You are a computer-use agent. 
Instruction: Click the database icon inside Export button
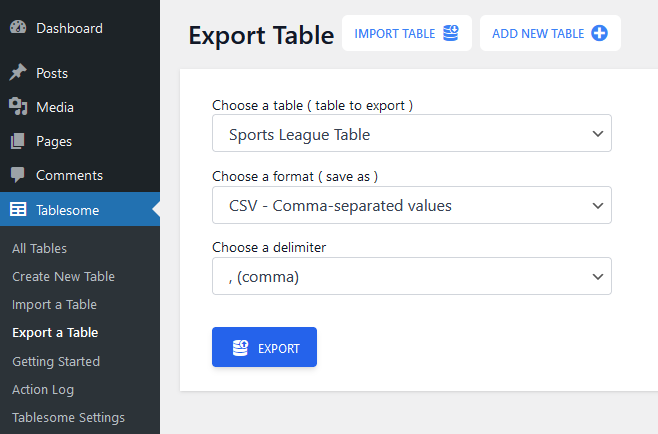240,348
